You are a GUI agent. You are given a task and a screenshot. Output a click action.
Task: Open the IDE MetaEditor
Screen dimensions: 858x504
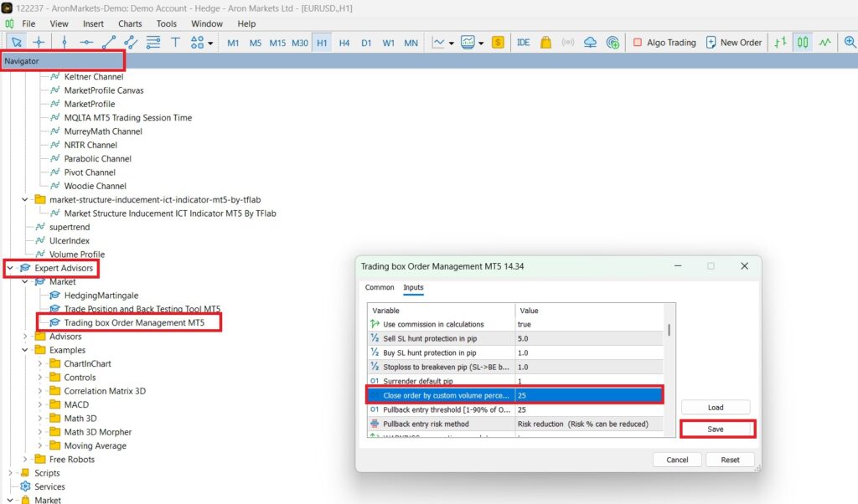523,43
